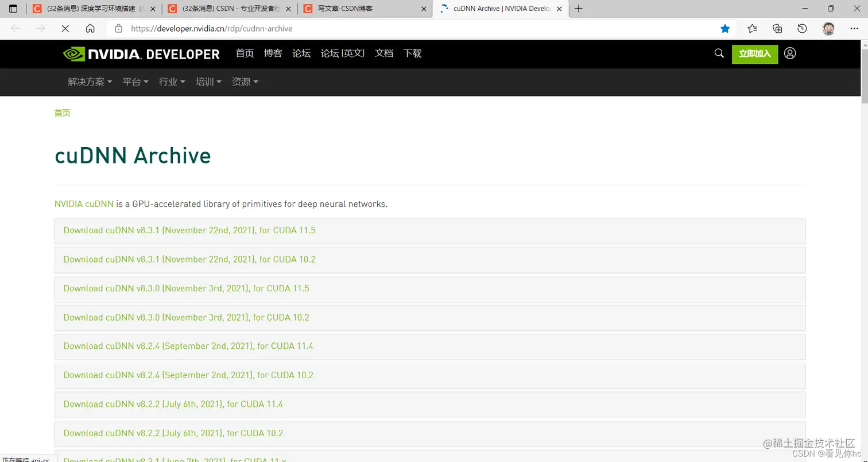Expand the 培训 dropdown menu

208,82
